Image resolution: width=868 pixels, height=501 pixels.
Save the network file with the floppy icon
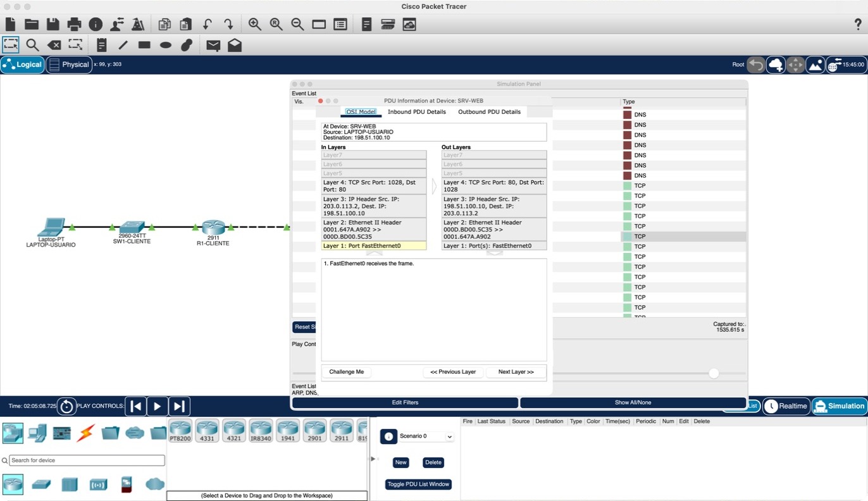(x=53, y=25)
